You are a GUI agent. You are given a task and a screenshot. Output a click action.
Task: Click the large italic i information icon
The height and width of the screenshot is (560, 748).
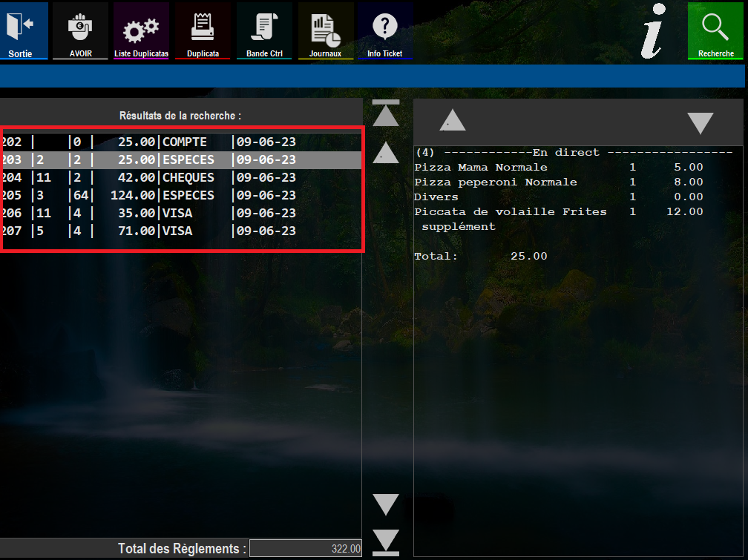coord(653,31)
